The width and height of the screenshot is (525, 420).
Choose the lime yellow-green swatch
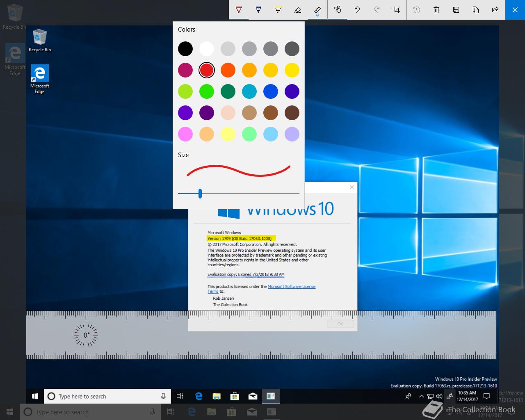[x=185, y=91]
